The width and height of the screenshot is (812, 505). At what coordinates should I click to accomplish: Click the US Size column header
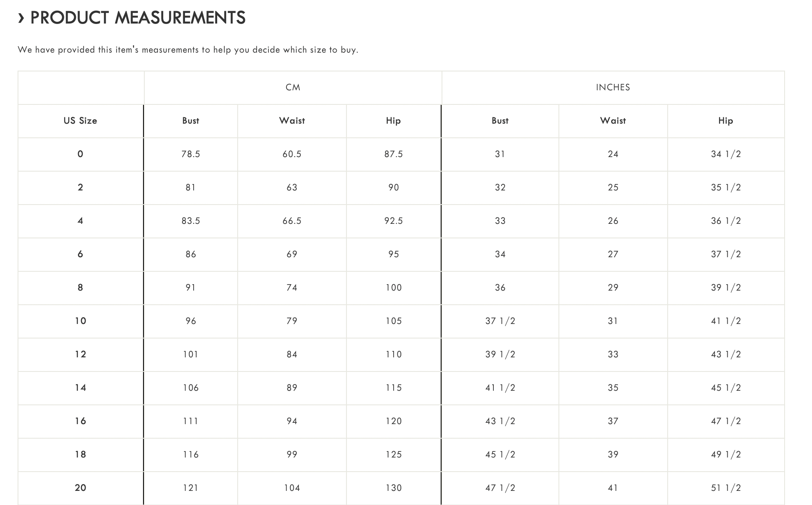coord(80,121)
